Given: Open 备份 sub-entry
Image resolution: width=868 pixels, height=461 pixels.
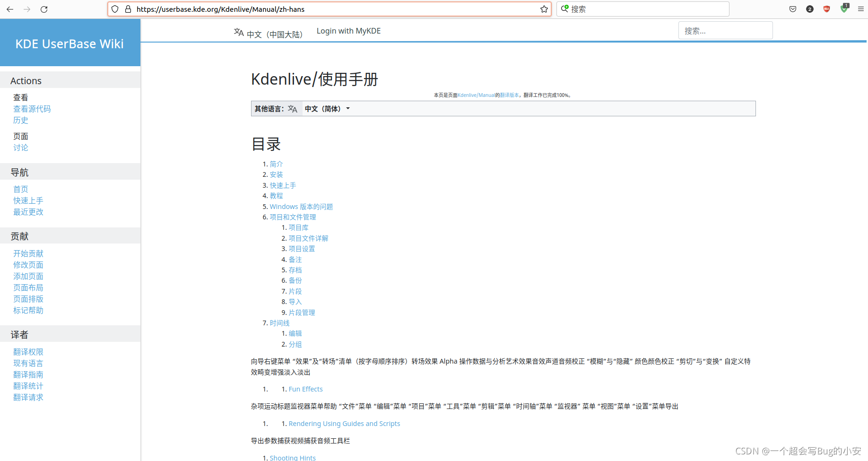Looking at the screenshot, I should click(x=295, y=280).
